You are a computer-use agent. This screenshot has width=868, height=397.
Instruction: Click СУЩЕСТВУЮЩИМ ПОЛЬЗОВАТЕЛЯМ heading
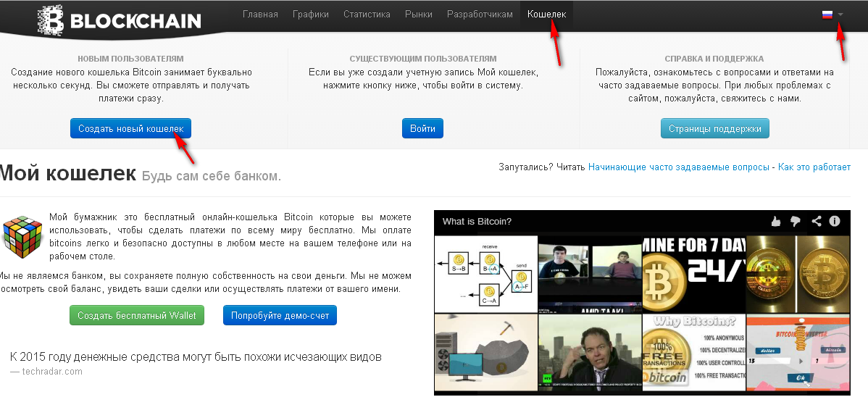[423, 58]
